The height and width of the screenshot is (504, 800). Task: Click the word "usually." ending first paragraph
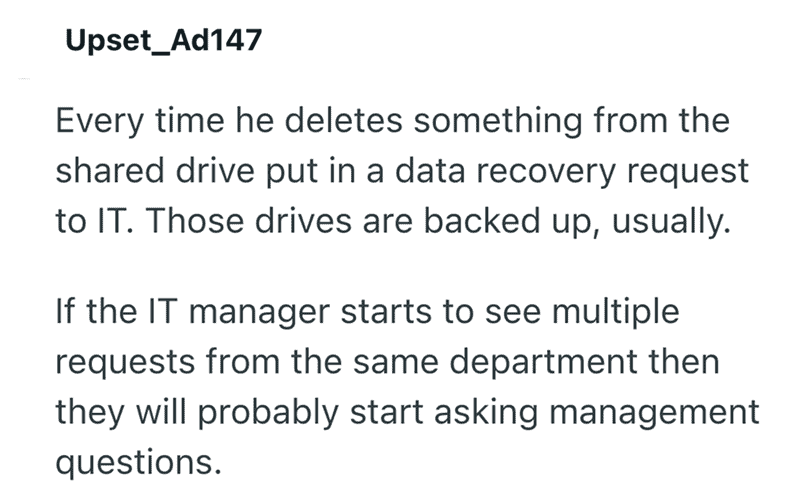click(x=671, y=223)
